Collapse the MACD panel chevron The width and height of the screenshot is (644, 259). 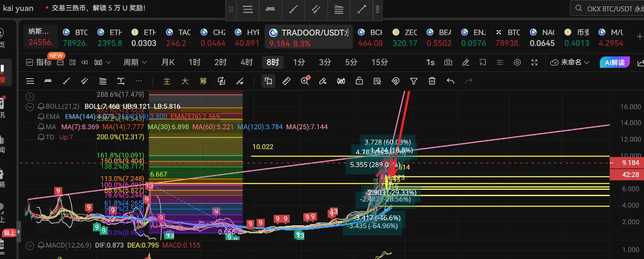click(30, 246)
